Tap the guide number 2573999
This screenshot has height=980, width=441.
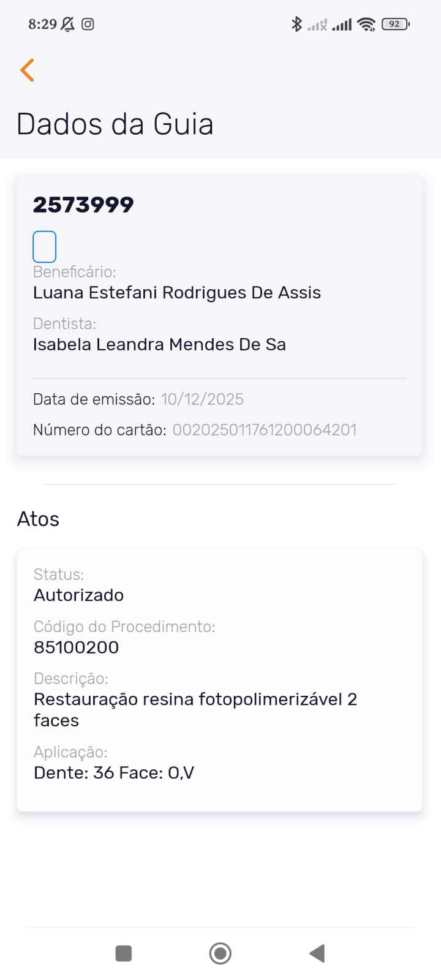point(83,205)
